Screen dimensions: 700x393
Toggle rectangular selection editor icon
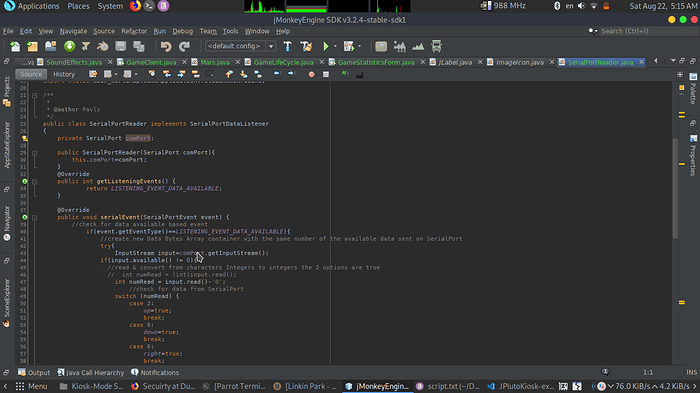[x=210, y=74]
